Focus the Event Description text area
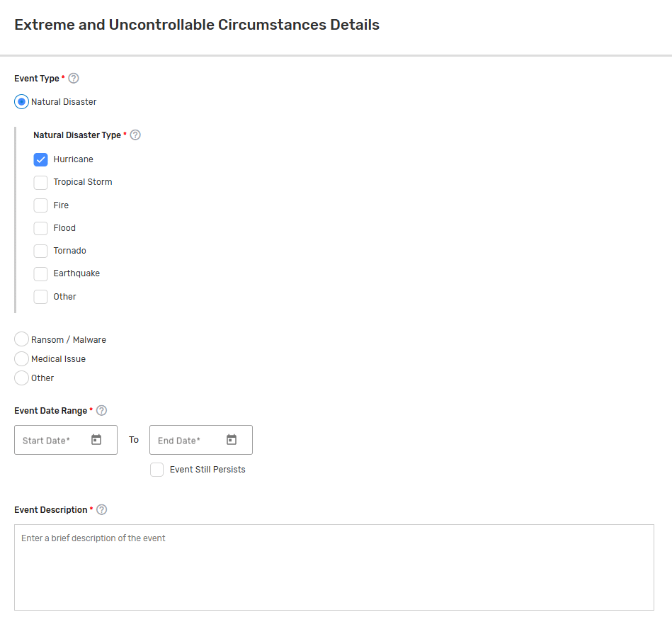672x617 pixels. pos(334,567)
